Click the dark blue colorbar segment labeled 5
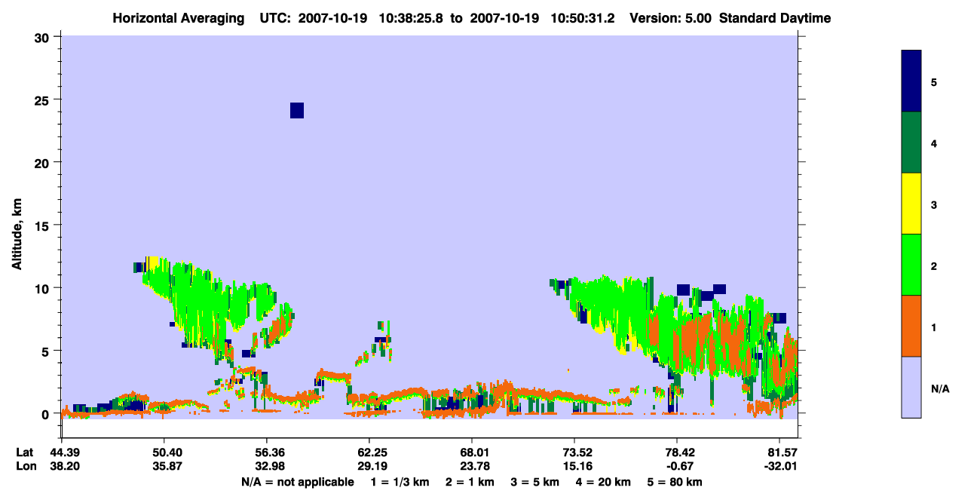Screen dimensions: 980x503 [x=911, y=81]
